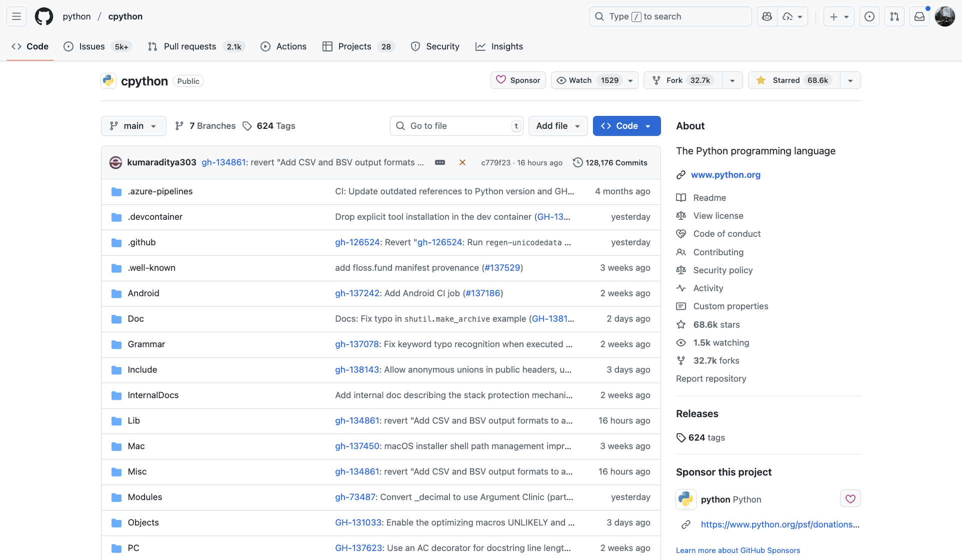This screenshot has width=962, height=560.
Task: Click heart sponsor button beside python
Action: pos(850,499)
